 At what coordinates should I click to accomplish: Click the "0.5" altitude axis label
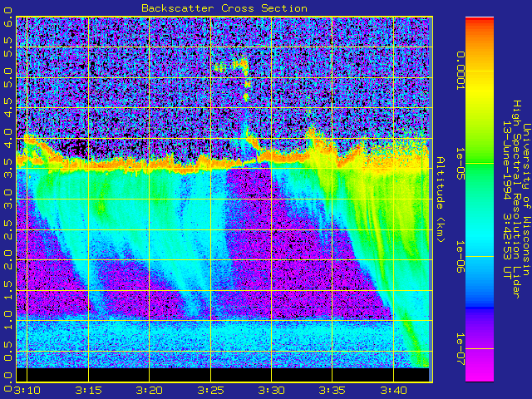8,351
